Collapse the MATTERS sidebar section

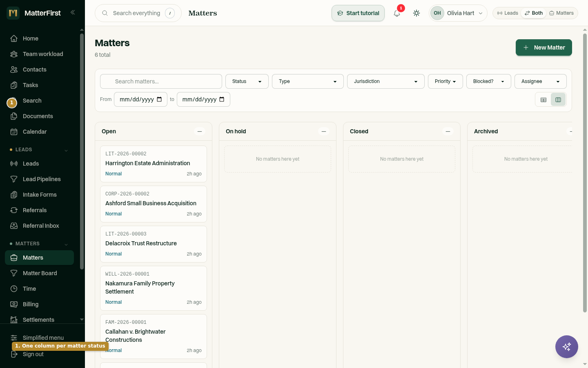click(x=66, y=244)
